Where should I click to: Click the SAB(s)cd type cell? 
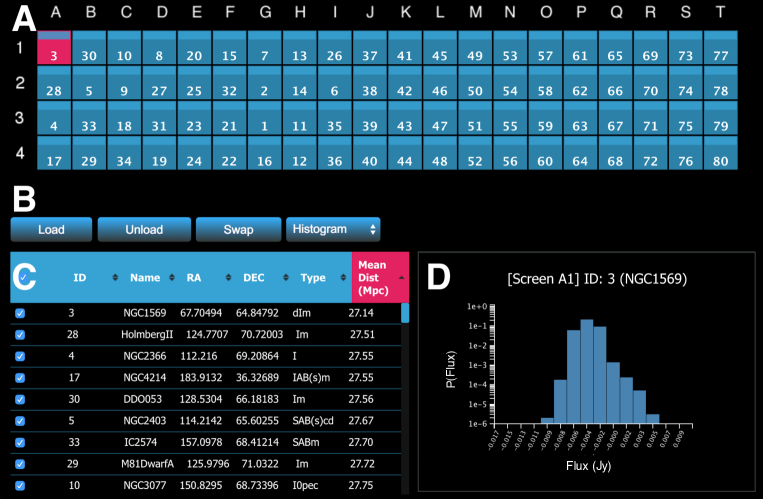(x=313, y=421)
